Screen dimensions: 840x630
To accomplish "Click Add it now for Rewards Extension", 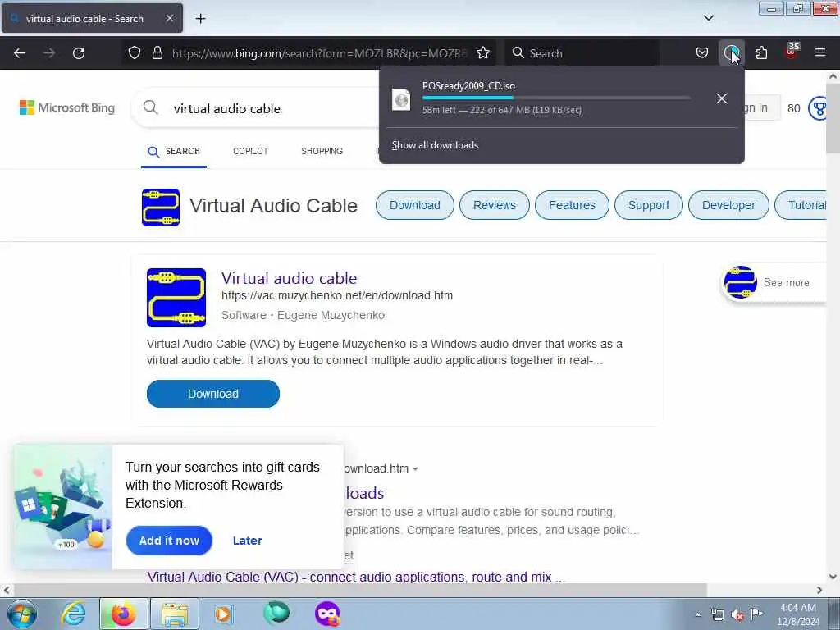I will point(169,541).
